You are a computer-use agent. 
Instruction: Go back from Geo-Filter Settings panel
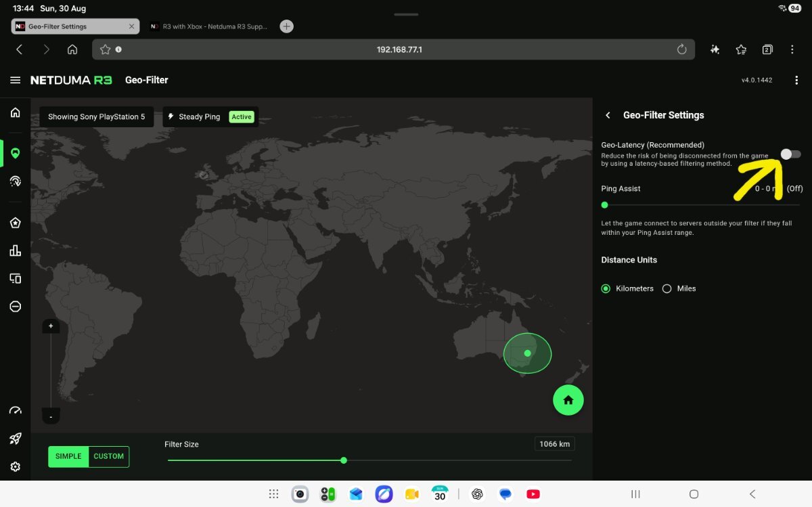point(608,115)
